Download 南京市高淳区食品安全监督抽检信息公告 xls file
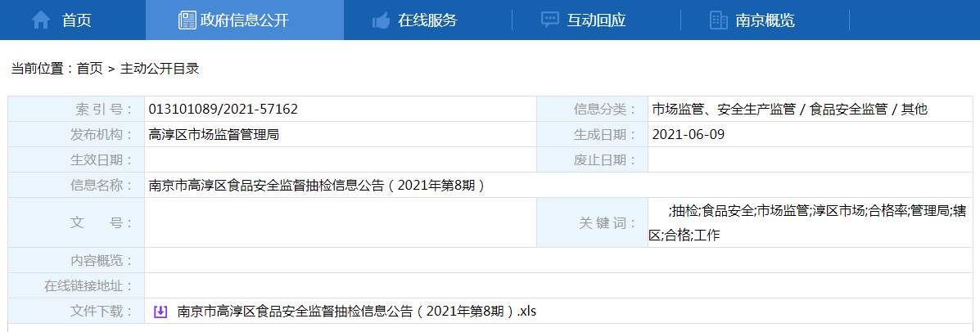The height and width of the screenshot is (332, 980). (x=357, y=312)
